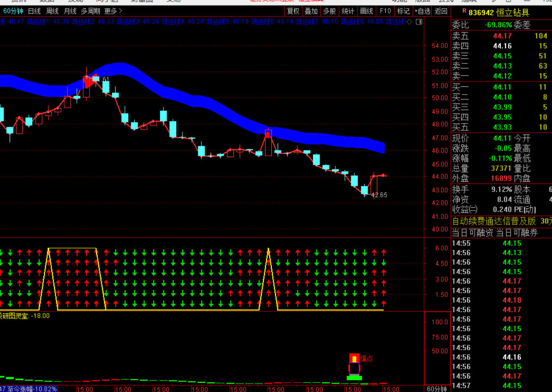Select the 卖五 44.17 order row
Viewport: 552px width, 392px height.
click(501, 36)
